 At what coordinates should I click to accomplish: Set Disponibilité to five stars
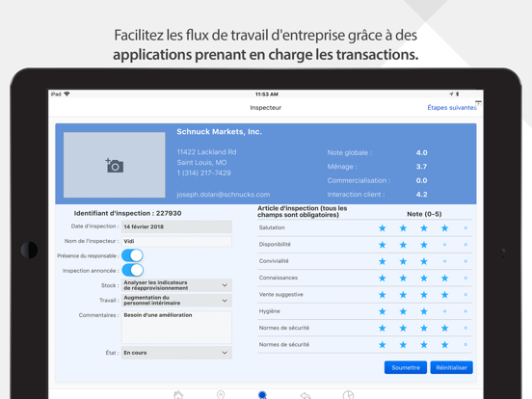[465, 244]
